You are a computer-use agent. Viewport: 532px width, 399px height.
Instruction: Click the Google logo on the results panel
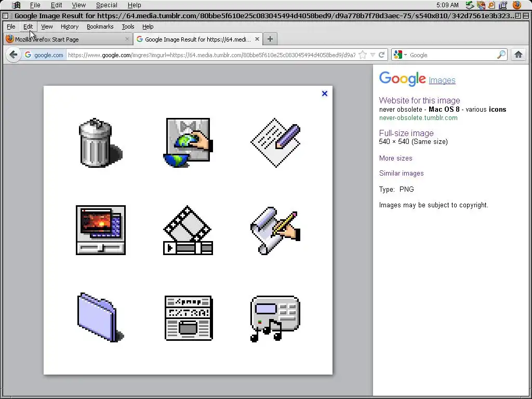(403, 79)
